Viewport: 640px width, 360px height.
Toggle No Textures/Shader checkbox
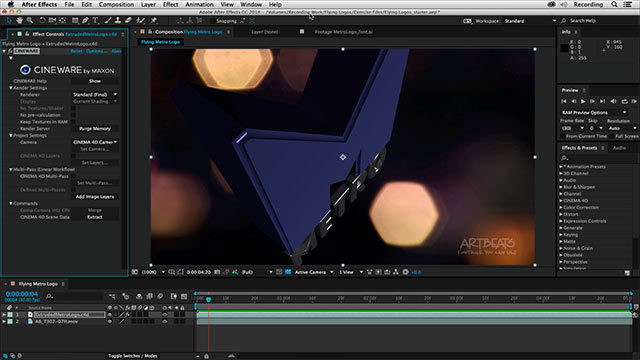73,108
